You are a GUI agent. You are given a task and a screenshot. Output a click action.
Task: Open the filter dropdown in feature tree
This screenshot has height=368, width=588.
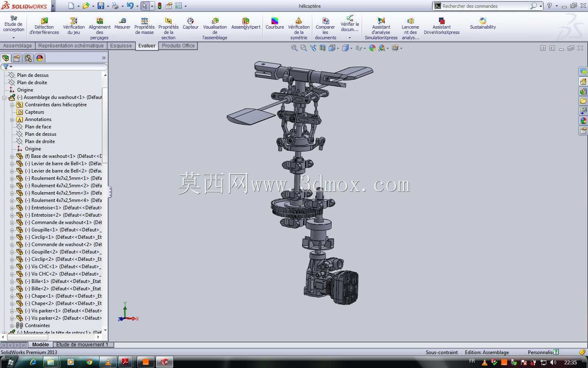pos(11,67)
